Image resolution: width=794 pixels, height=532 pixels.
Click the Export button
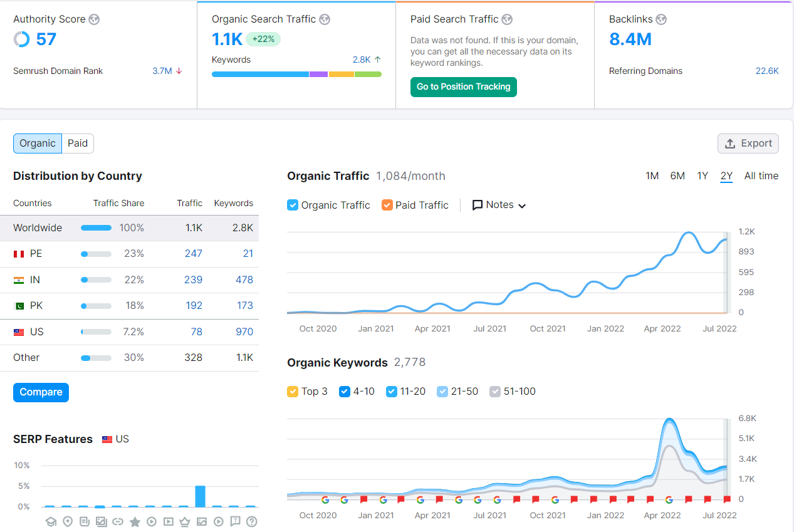pos(748,143)
